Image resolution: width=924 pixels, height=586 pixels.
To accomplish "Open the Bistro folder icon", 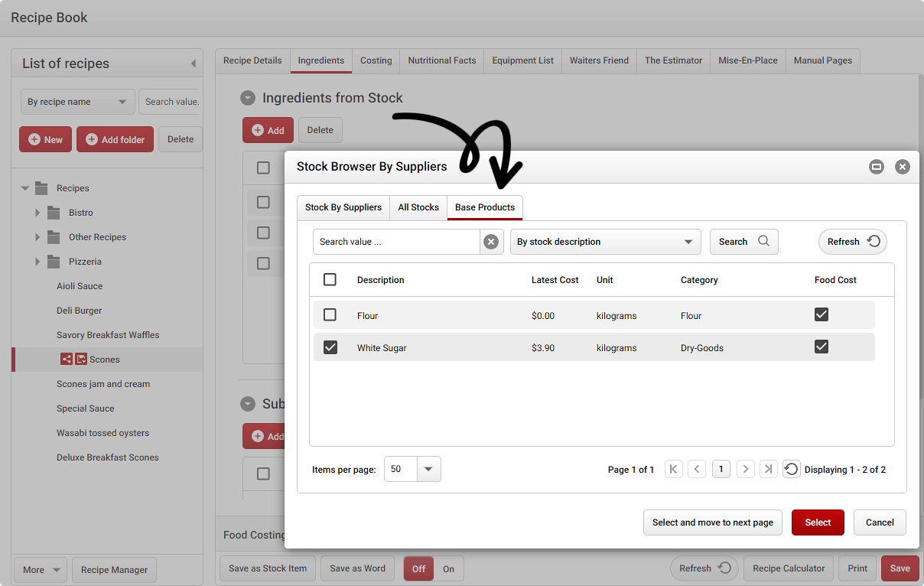I will point(54,213).
